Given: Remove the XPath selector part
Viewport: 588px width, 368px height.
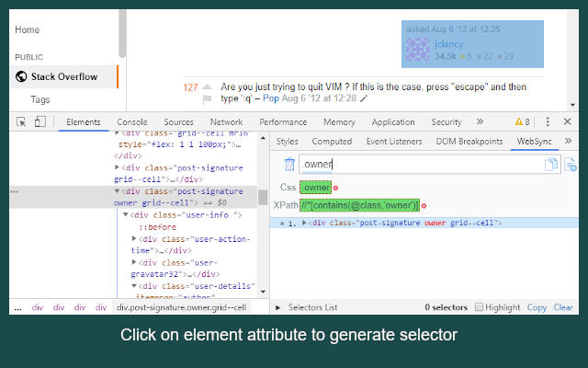Looking at the screenshot, I should 424,206.
